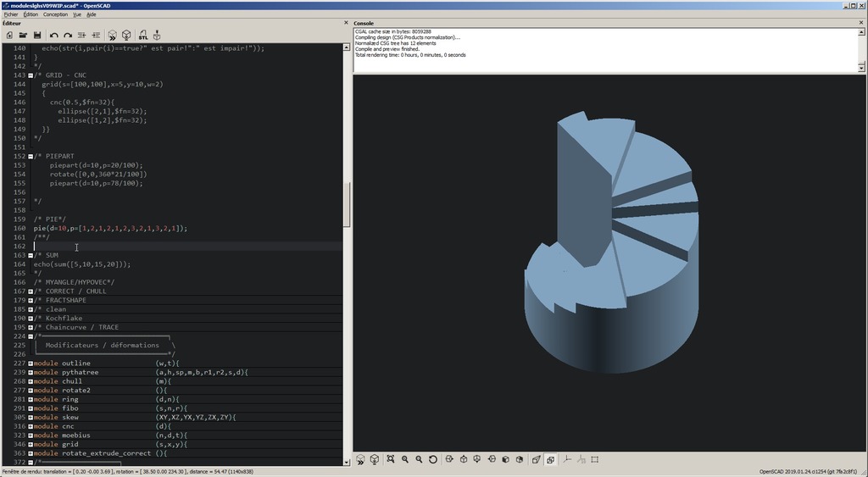This screenshot has width=868, height=477.
Task: Expand the folded module pythatree definition
Action: point(31,373)
